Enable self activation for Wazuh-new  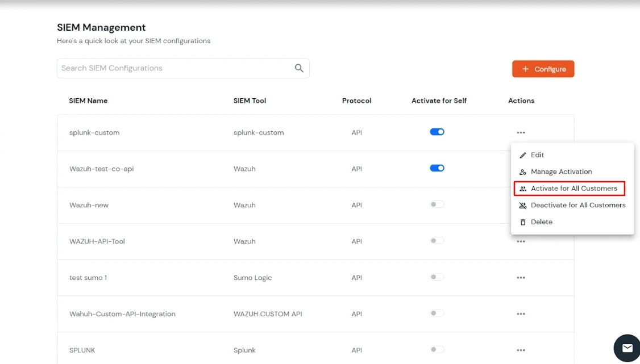(437, 204)
